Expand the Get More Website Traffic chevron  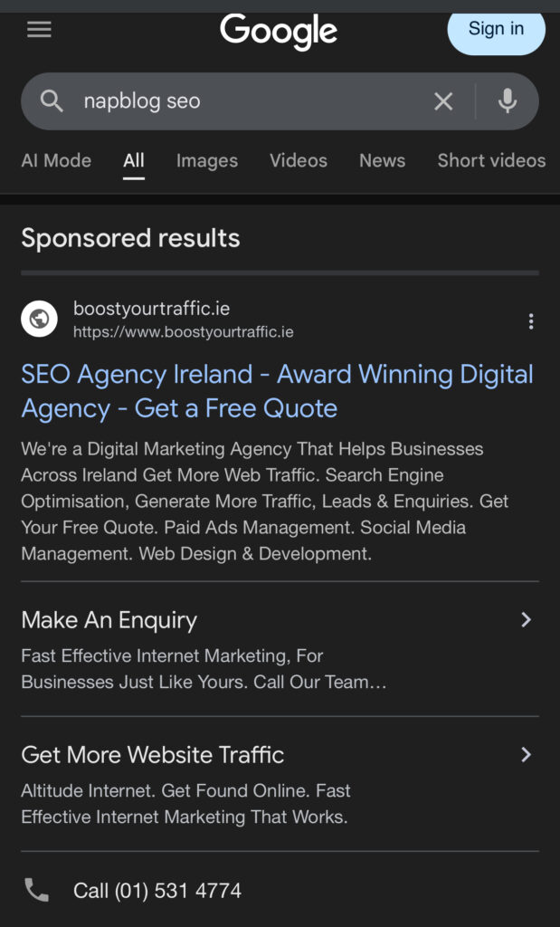point(526,755)
